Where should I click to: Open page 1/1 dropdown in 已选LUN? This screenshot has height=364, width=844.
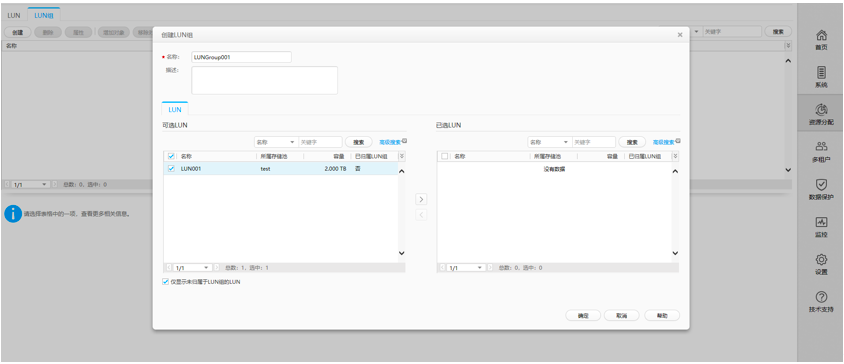(466, 268)
